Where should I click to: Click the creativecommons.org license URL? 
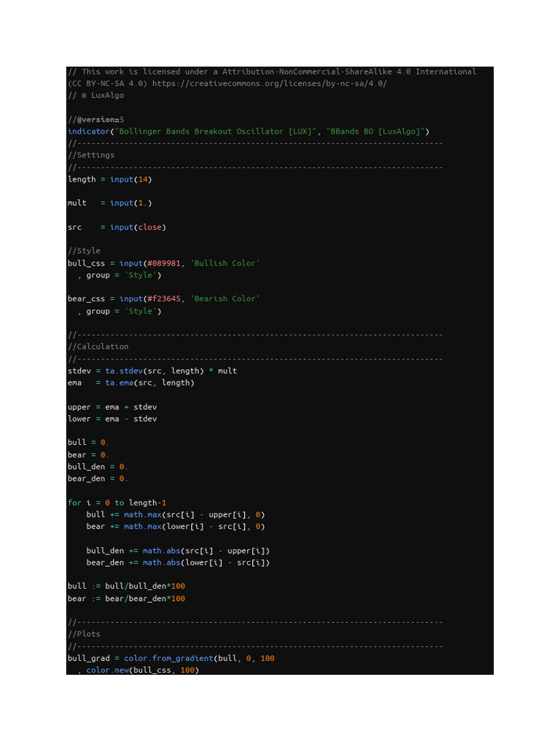(x=270, y=83)
